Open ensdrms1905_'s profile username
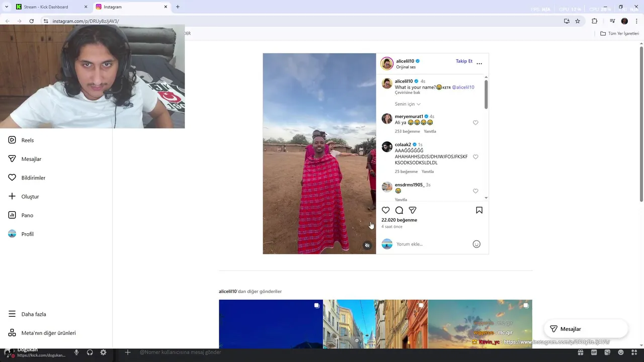 410,185
